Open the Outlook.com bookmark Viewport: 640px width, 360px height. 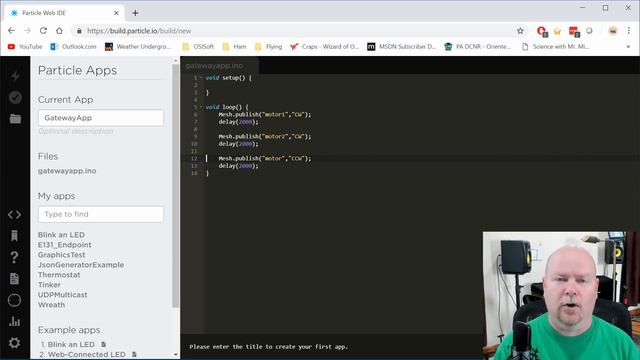[x=73, y=47]
